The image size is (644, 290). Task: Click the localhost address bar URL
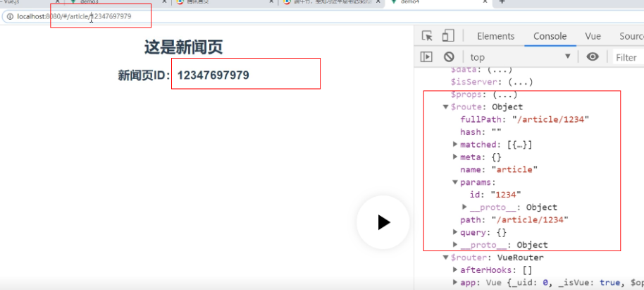[x=74, y=16]
